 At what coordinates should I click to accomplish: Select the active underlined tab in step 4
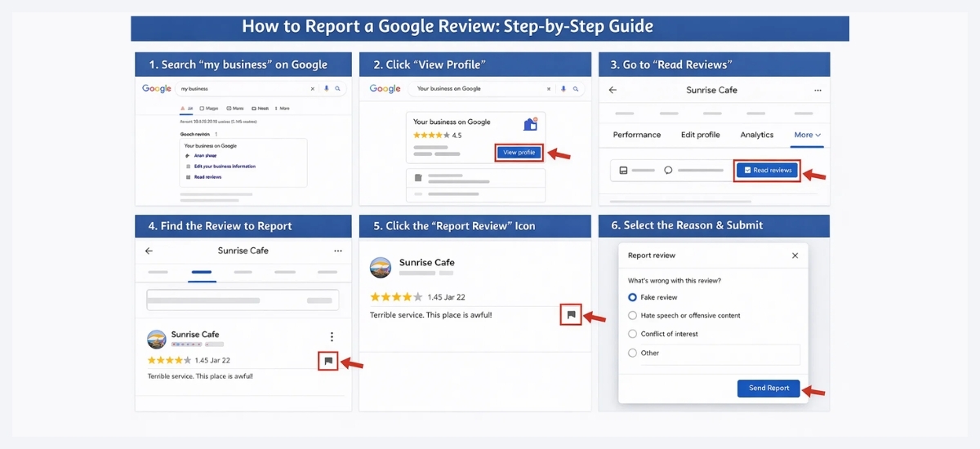[202, 273]
